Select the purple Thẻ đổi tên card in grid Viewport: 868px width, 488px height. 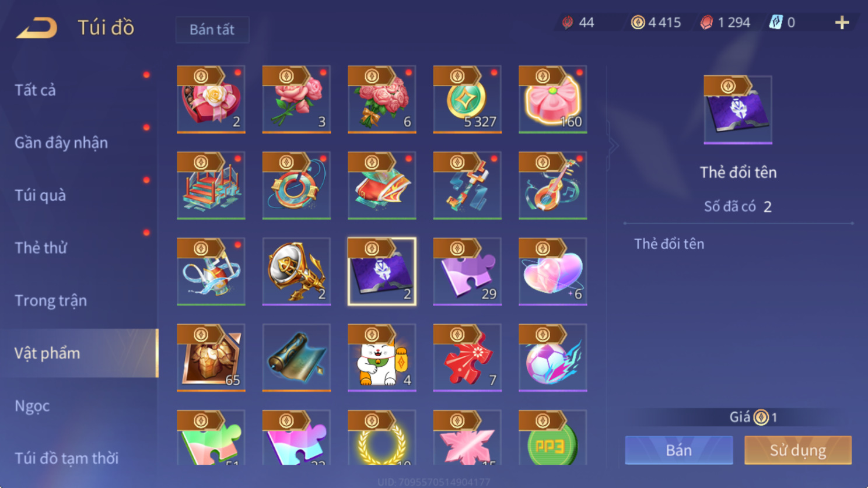[x=382, y=272]
